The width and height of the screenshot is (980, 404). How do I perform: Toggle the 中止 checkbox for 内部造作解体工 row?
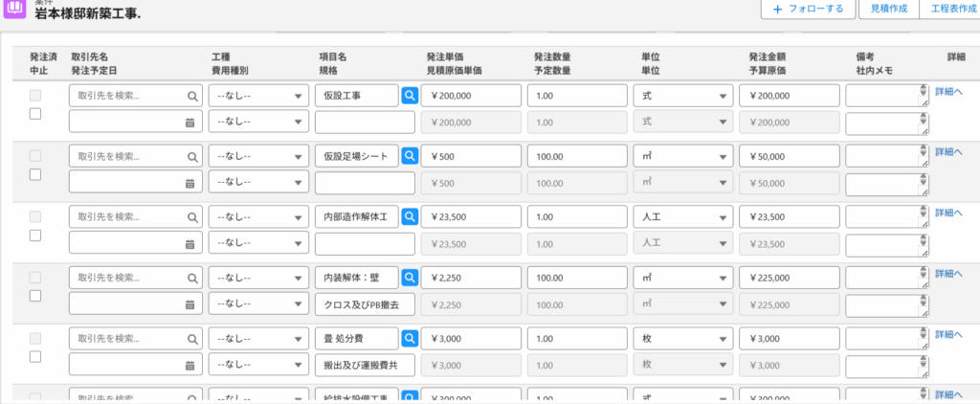click(35, 236)
